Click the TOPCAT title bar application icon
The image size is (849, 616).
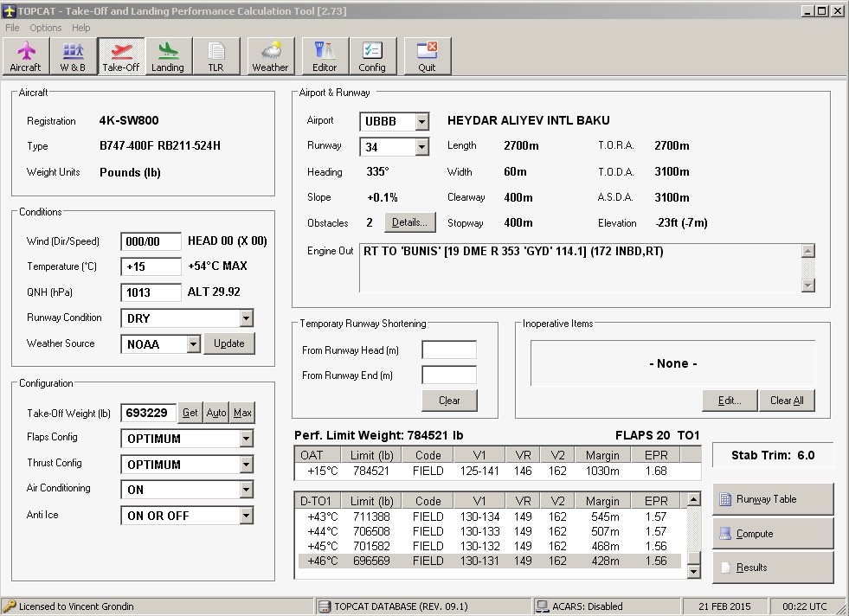tap(10, 11)
